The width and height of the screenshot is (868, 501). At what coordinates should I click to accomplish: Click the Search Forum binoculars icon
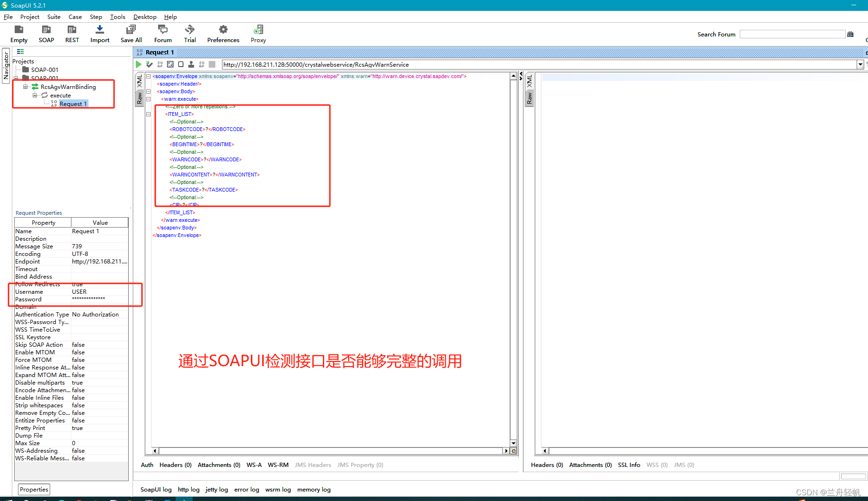tap(850, 34)
